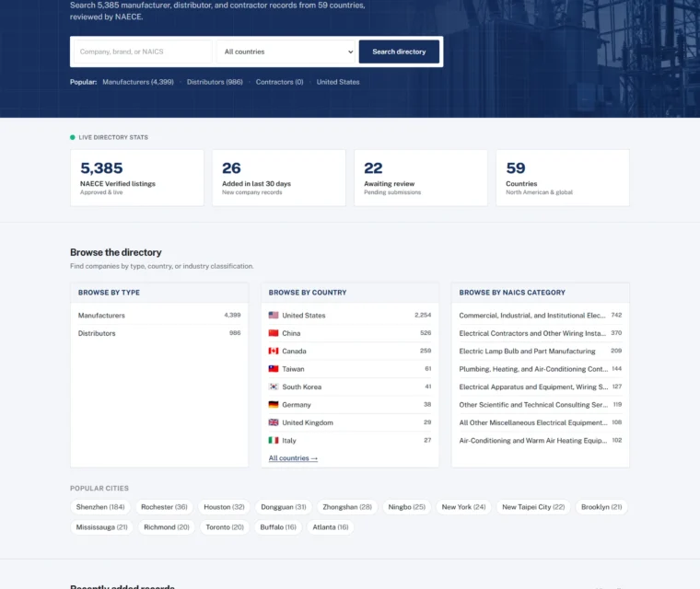Open the 26 Added in last 30 days card
The image size is (700, 589).
coord(279,178)
